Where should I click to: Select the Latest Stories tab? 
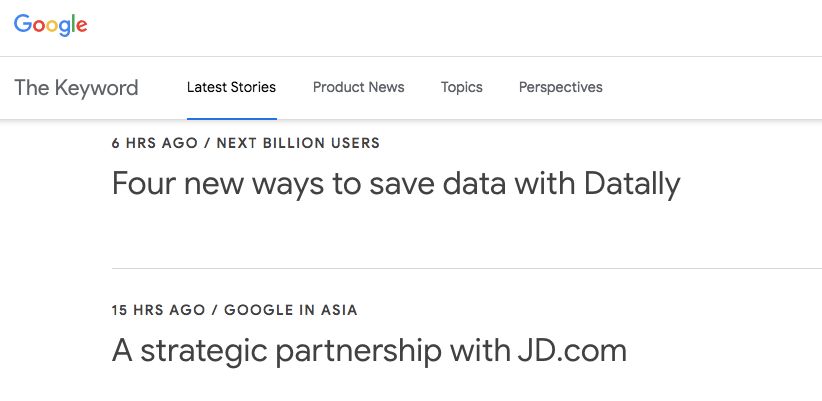tap(231, 87)
